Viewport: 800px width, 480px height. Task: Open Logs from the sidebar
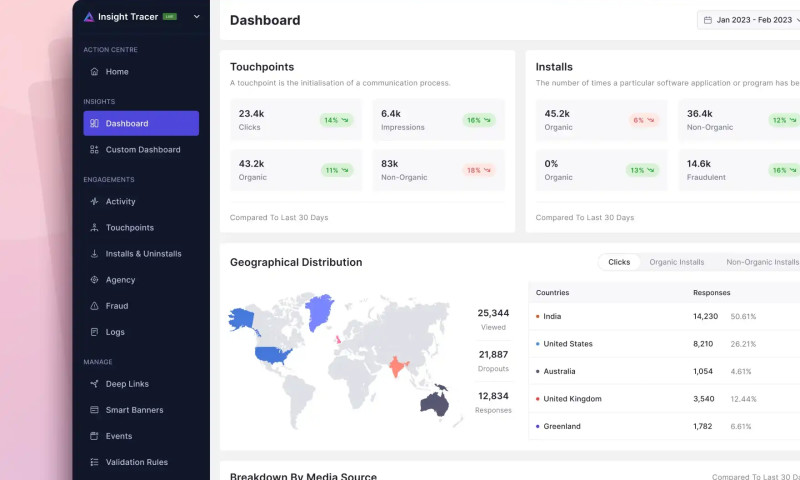115,332
